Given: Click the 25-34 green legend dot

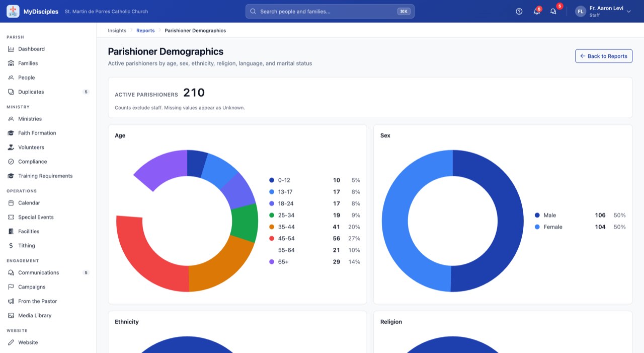Looking at the screenshot, I should [x=272, y=215].
